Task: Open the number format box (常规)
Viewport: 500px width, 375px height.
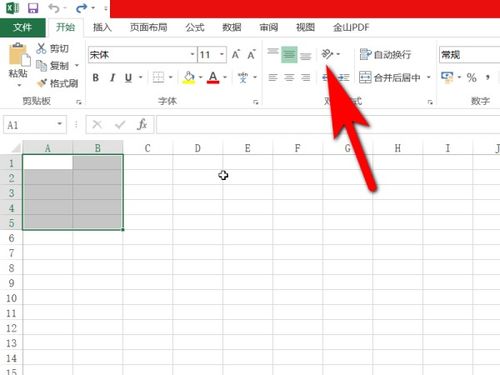Action: pyautogui.click(x=469, y=54)
